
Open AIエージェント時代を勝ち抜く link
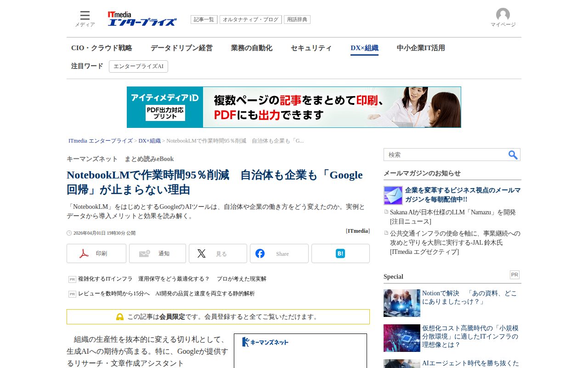[470, 363]
